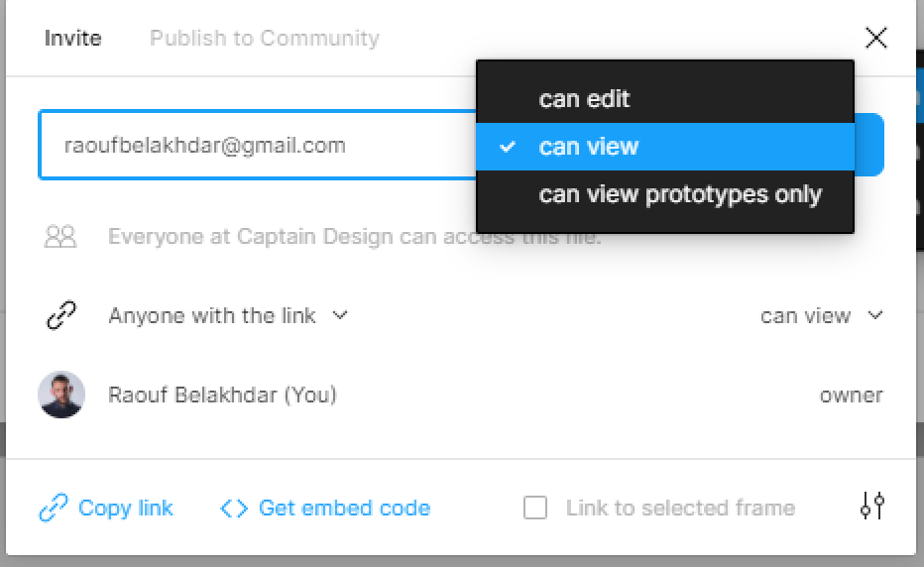The width and height of the screenshot is (924, 567).
Task: Select can edit permission option
Action: 665,98
